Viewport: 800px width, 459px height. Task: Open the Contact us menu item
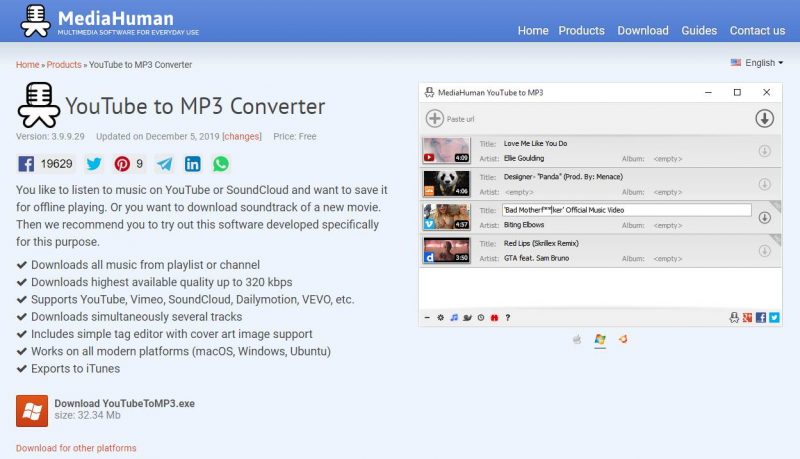pyautogui.click(x=757, y=31)
